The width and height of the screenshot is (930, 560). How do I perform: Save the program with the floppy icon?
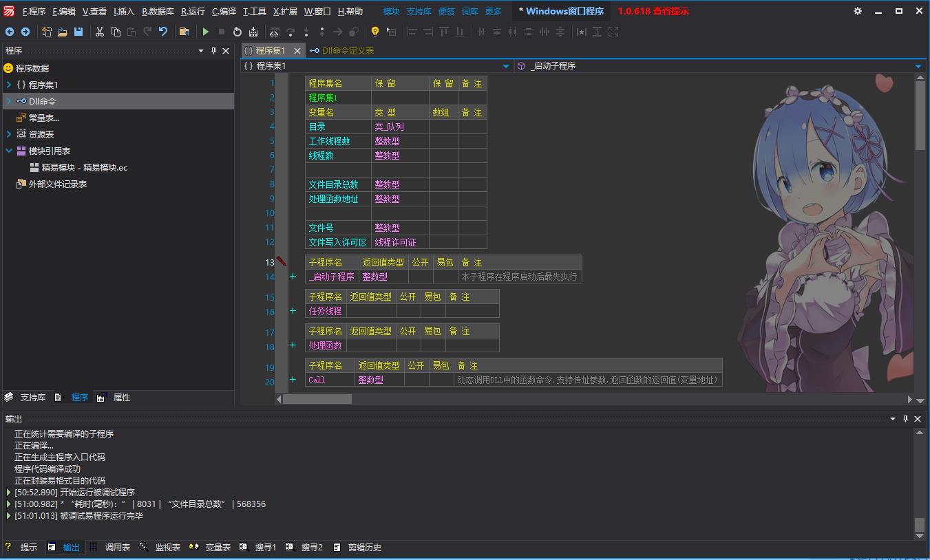[78, 32]
